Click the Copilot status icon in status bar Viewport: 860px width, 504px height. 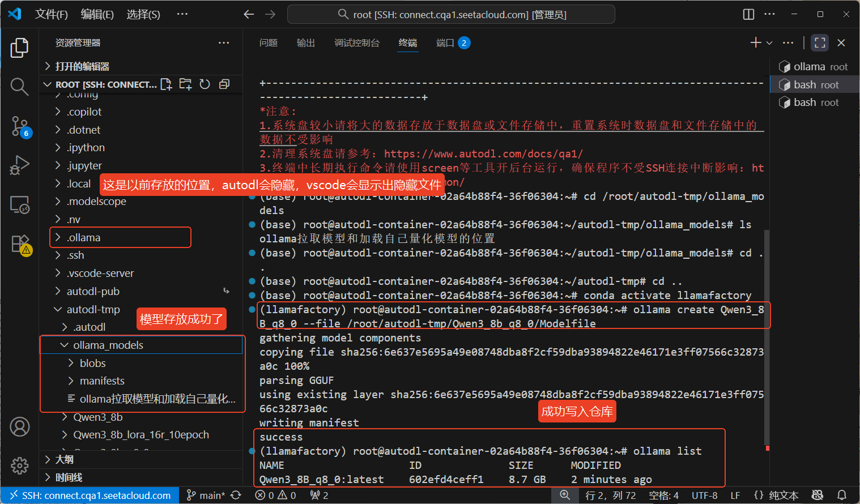pyautogui.click(x=818, y=496)
